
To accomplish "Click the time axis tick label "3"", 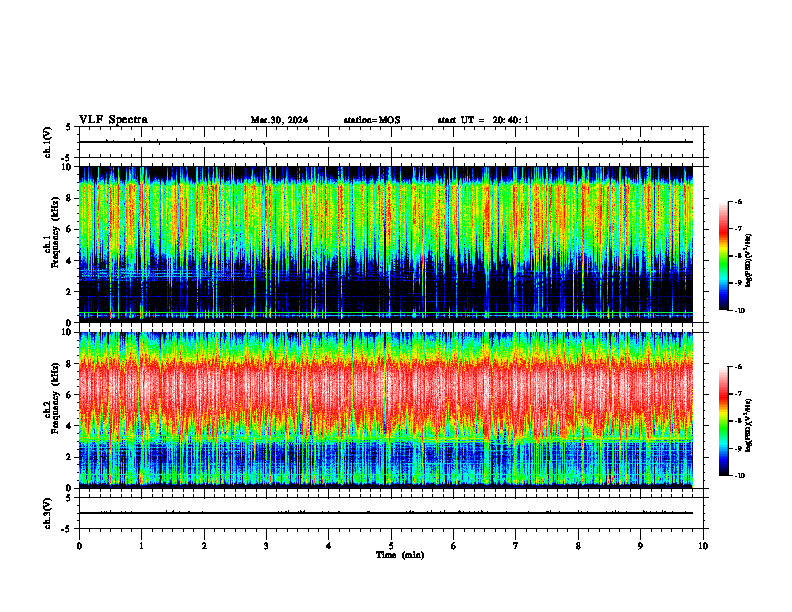I will click(266, 546).
